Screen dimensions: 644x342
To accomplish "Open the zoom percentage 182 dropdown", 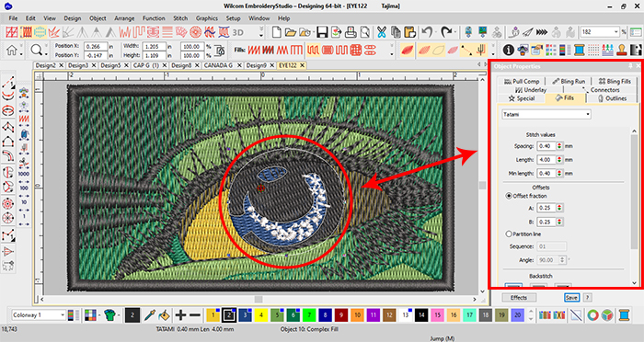I will [616, 31].
